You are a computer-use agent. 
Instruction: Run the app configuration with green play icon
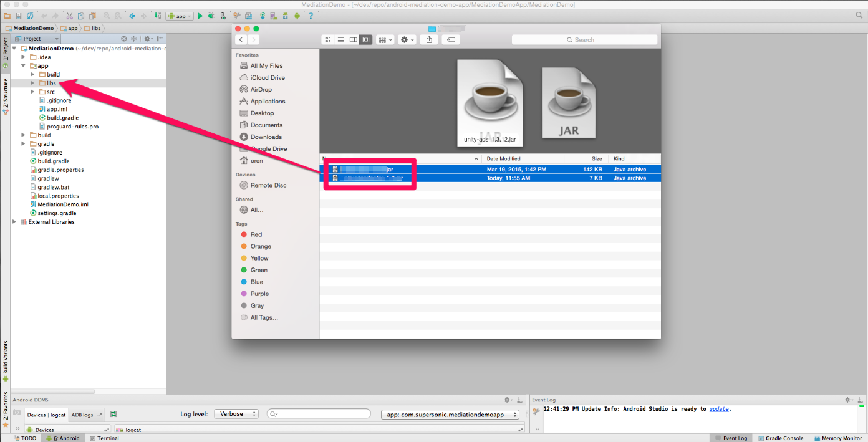pos(200,16)
